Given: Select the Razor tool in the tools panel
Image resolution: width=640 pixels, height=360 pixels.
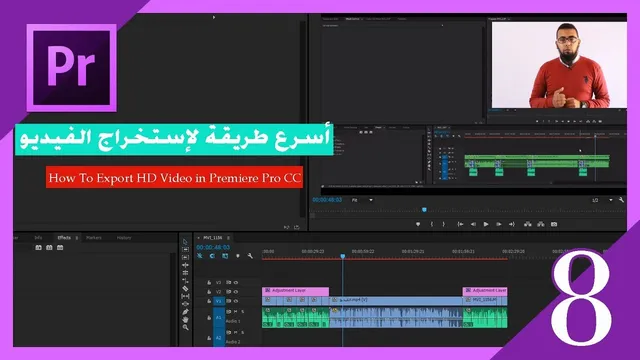Looking at the screenshot, I should tap(185, 289).
